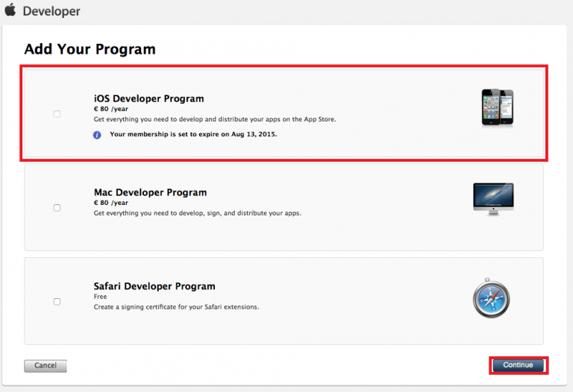Check the Safari Developer Program checkbox
Viewport: 573px width, 392px height.
point(57,302)
